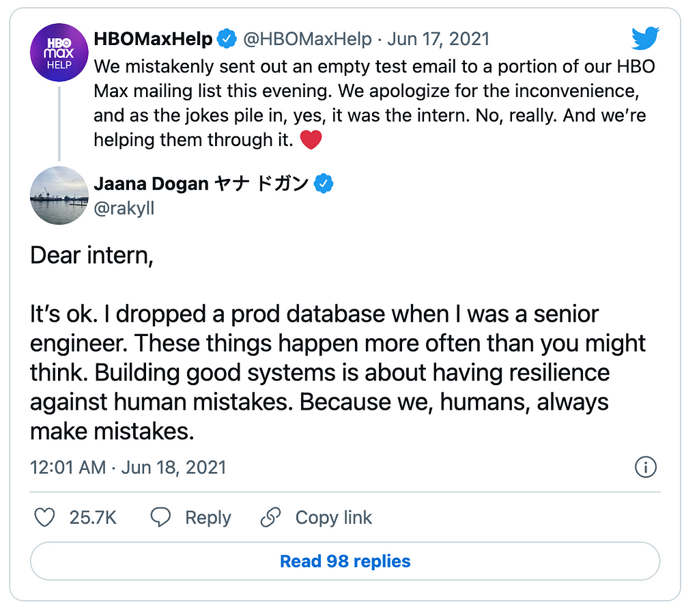This screenshot has height=616, width=699.
Task: Click the HBOMaxHelp display name
Action: 153,39
